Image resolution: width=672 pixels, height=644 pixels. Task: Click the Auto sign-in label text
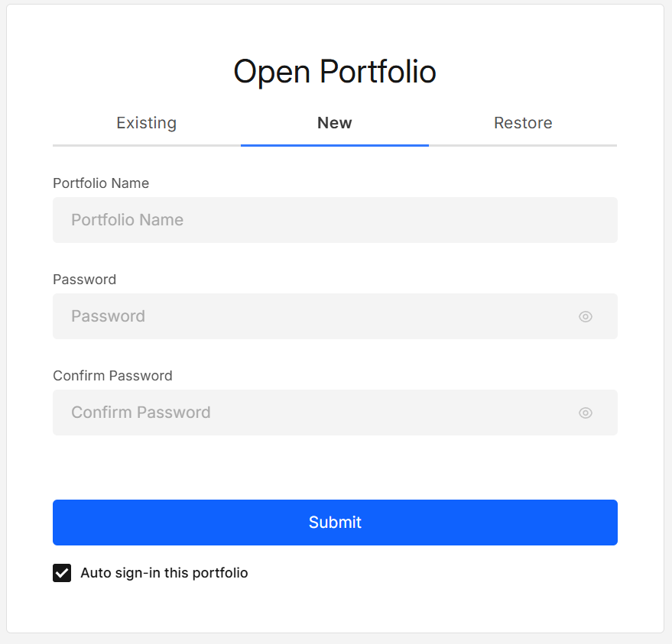pyautogui.click(x=163, y=572)
